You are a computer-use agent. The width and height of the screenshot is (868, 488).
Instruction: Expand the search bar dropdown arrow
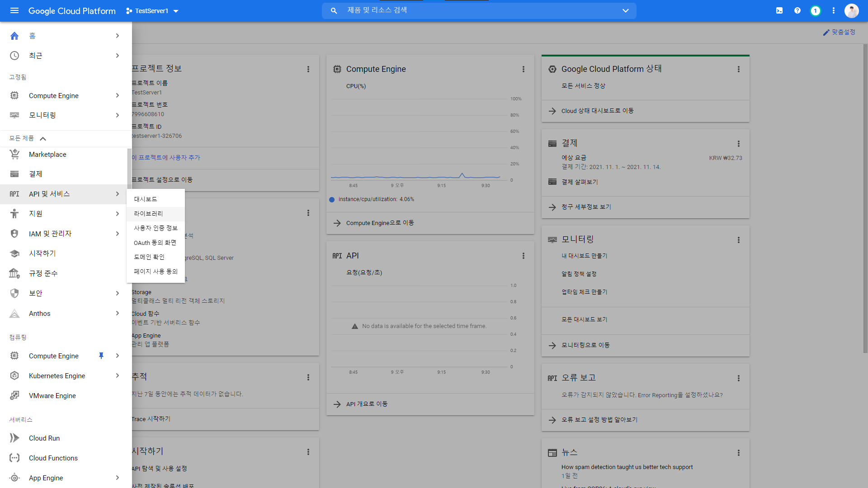[x=626, y=10]
